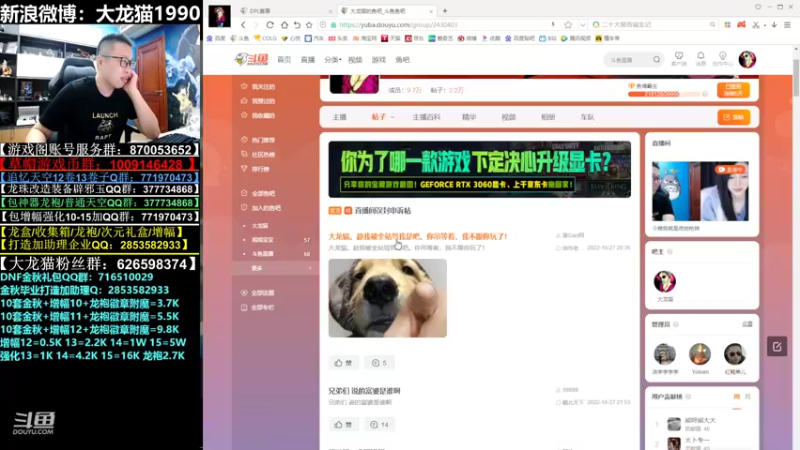The height and width of the screenshot is (450, 800).
Task: Open the 分类 category dropdown in nav
Action: pyautogui.click(x=333, y=60)
